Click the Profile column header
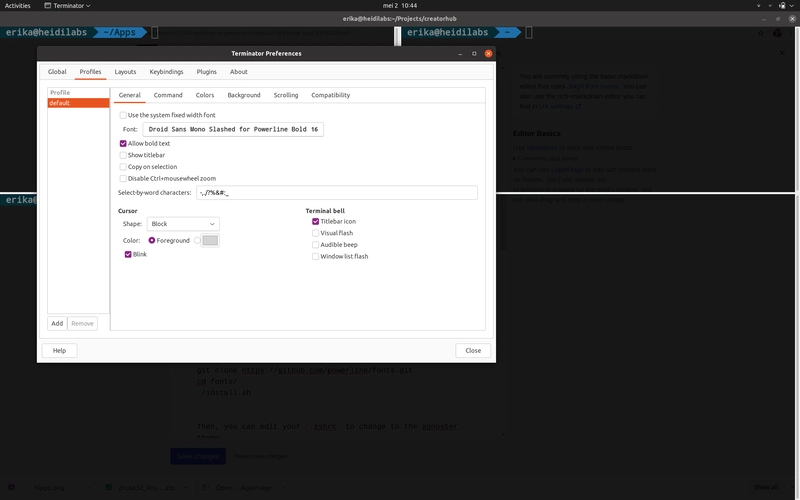Screen dimensions: 800x500 [x=78, y=93]
